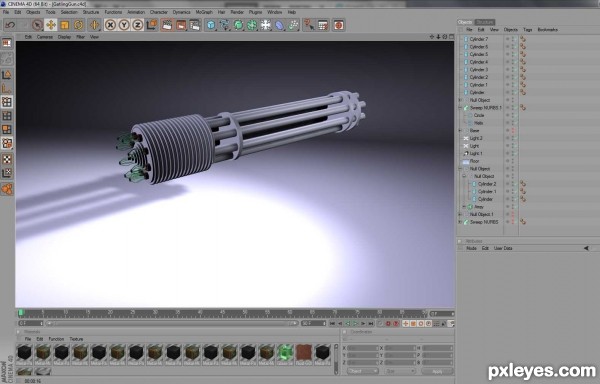
Task: Open the Render menu
Action: pyautogui.click(x=237, y=12)
